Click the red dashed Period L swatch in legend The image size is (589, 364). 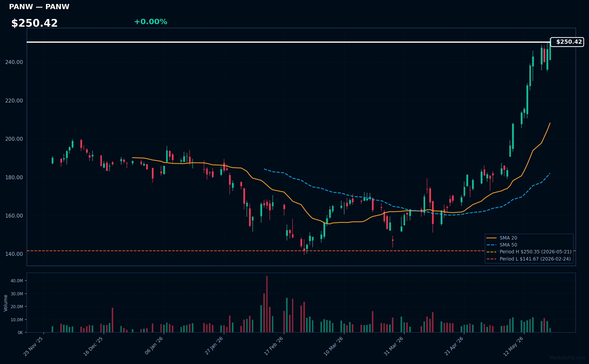[491, 259]
